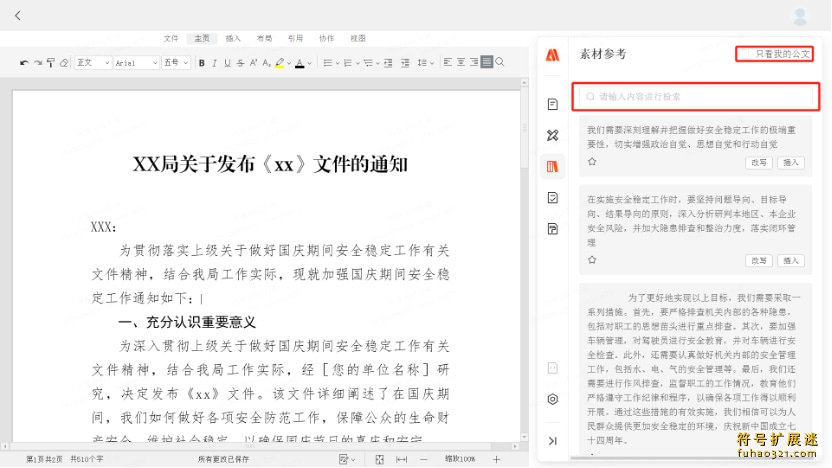Zoom in with the plus button
The image size is (832, 468).
[496, 460]
